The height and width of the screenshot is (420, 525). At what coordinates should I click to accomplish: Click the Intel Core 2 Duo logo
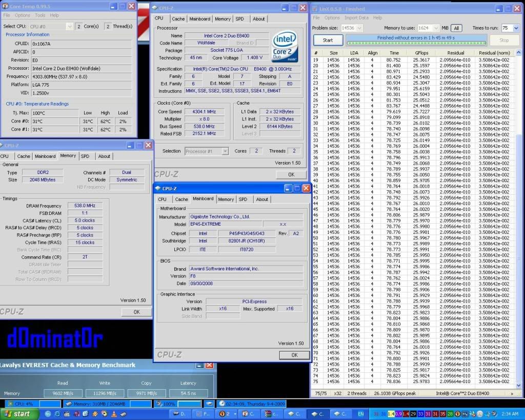click(x=285, y=46)
